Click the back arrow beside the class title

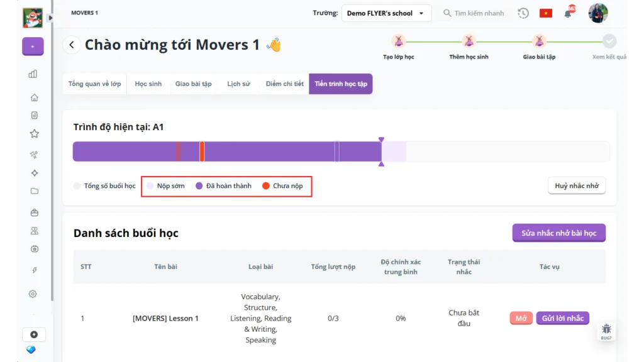coord(72,45)
